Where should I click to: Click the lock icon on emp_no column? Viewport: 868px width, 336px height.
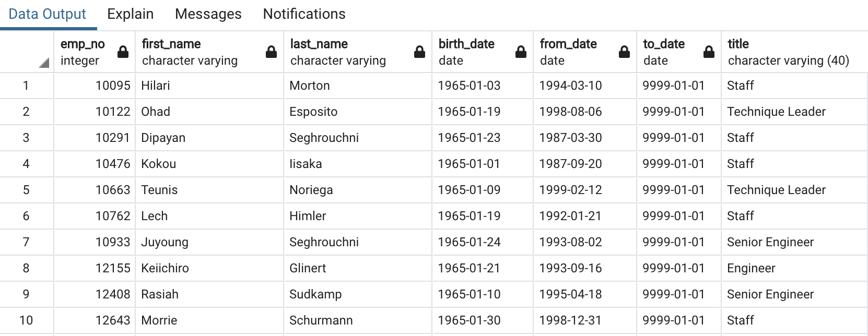click(x=123, y=52)
